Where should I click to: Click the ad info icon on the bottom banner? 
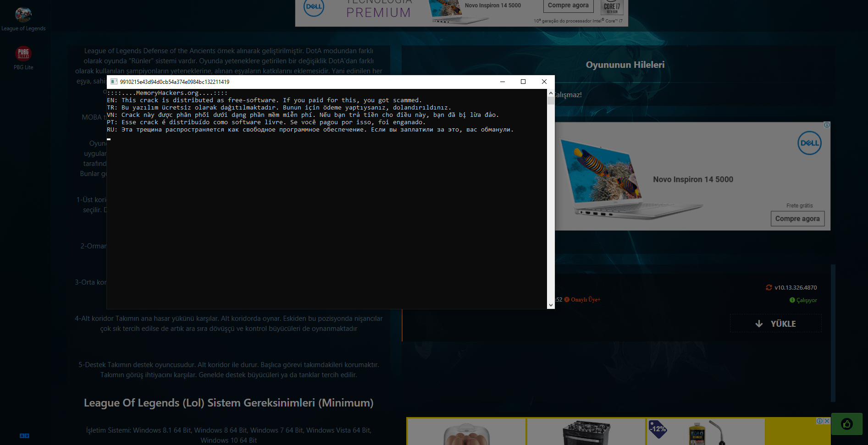point(819,421)
